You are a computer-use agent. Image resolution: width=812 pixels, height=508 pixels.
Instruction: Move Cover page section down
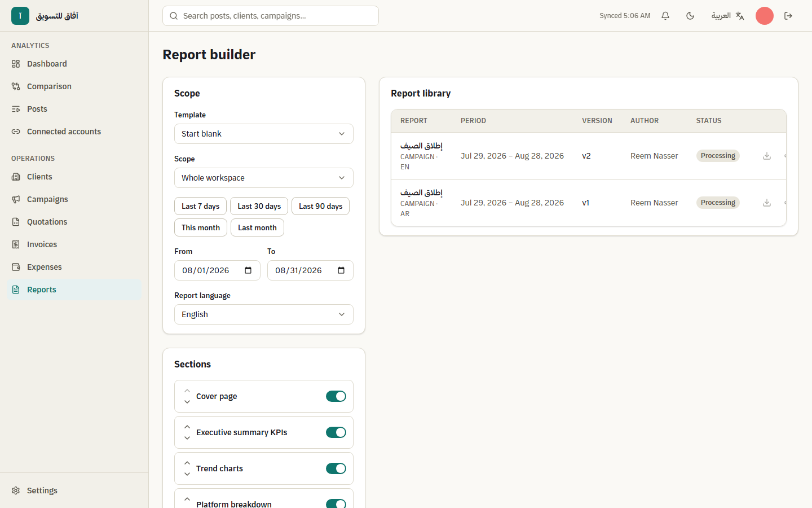pos(187,402)
